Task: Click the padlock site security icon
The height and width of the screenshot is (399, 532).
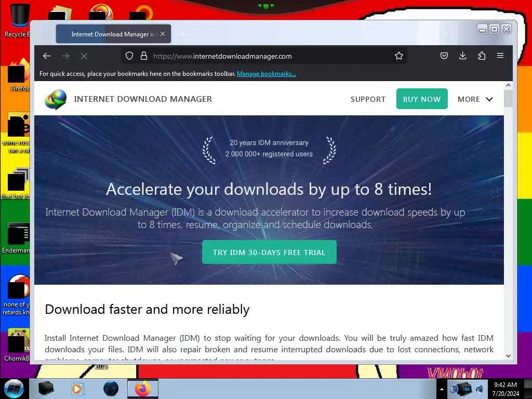Action: pyautogui.click(x=144, y=56)
